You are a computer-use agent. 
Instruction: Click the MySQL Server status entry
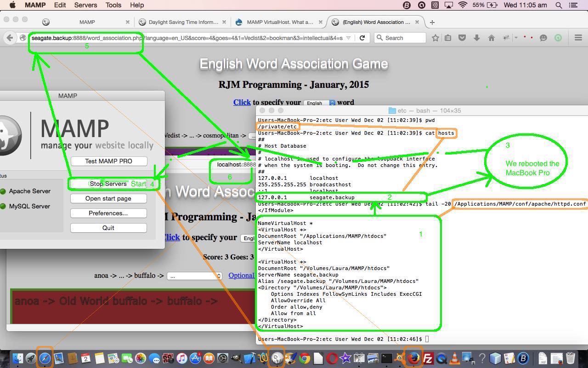25,206
